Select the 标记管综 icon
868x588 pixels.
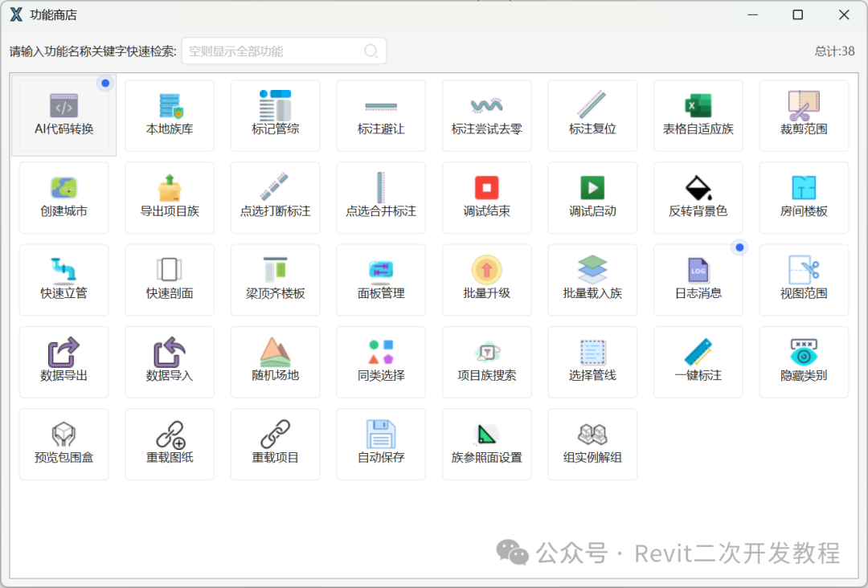pyautogui.click(x=275, y=105)
